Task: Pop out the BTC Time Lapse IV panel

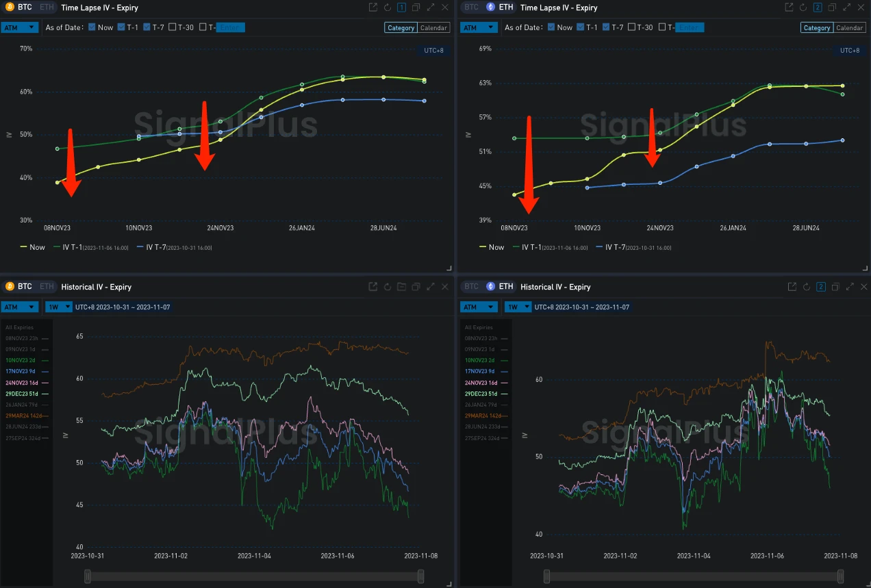Action: click(x=373, y=8)
